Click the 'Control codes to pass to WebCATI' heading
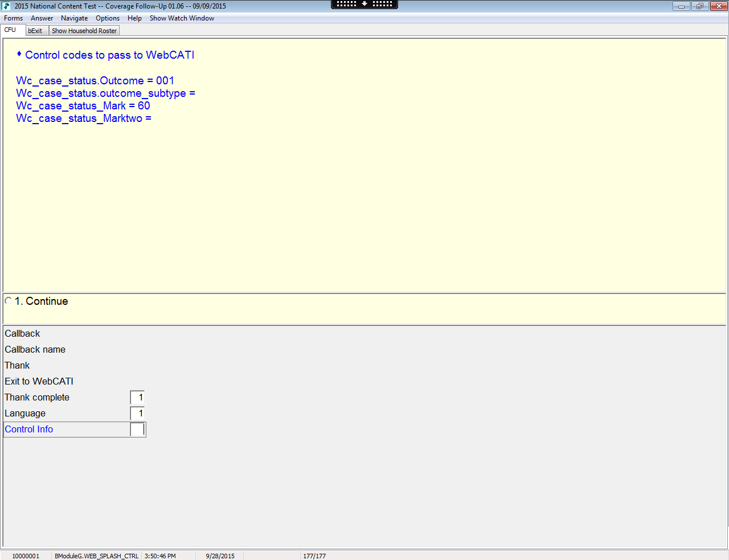This screenshot has height=560, width=729. point(110,55)
